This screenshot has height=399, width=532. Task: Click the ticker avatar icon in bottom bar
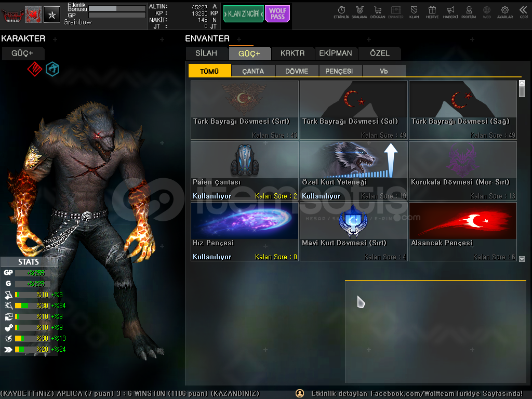pos(300,393)
